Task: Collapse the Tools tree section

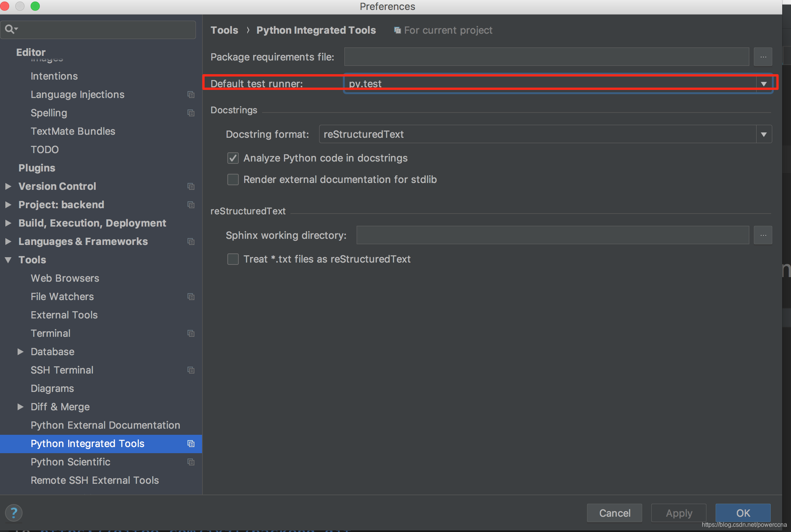Action: point(8,260)
